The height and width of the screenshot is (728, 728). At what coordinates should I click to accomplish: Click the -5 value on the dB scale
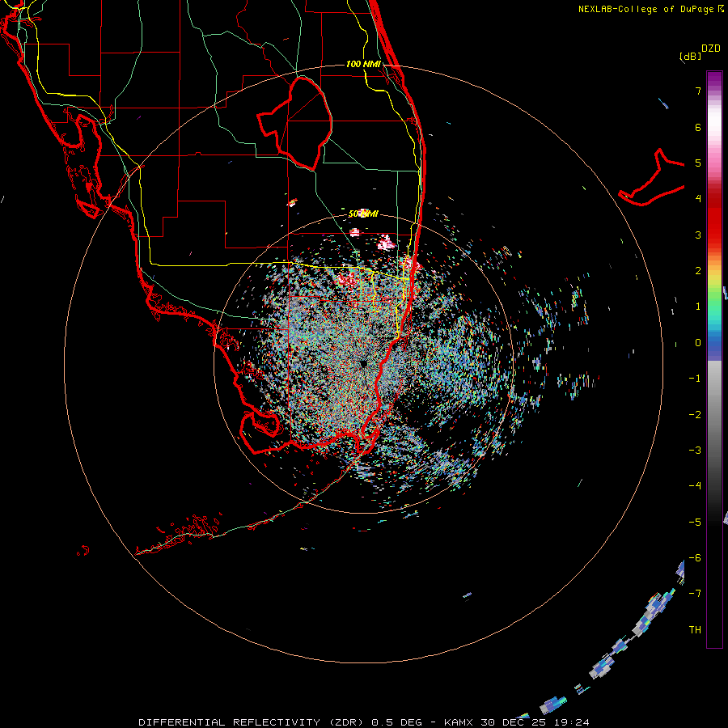click(695, 523)
